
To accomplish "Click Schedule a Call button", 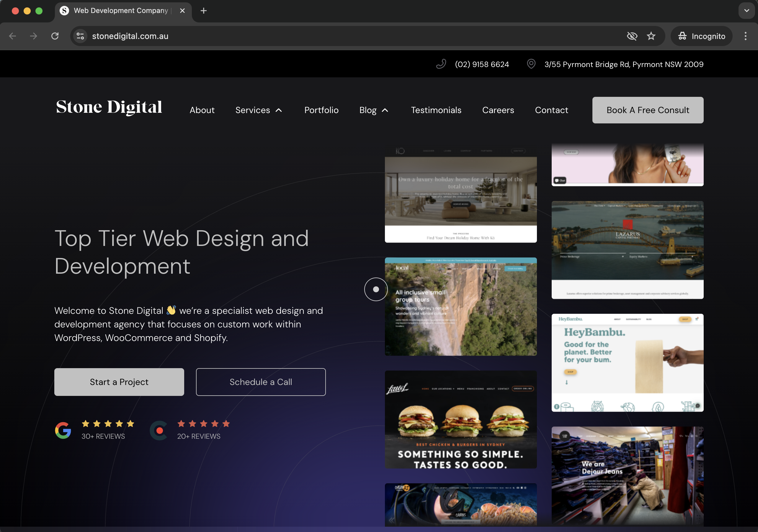I will click(x=260, y=382).
